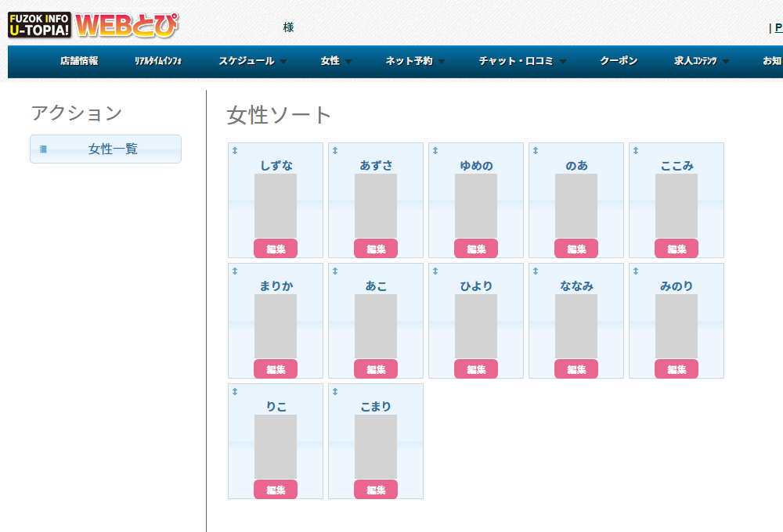783x532 pixels.
Task: Click the photo thumbnail of ひより
Action: point(476,326)
